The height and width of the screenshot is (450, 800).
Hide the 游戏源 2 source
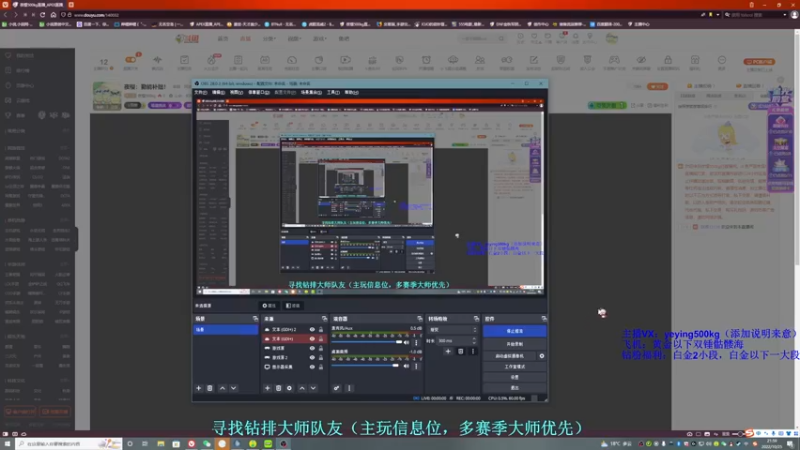click(312, 357)
